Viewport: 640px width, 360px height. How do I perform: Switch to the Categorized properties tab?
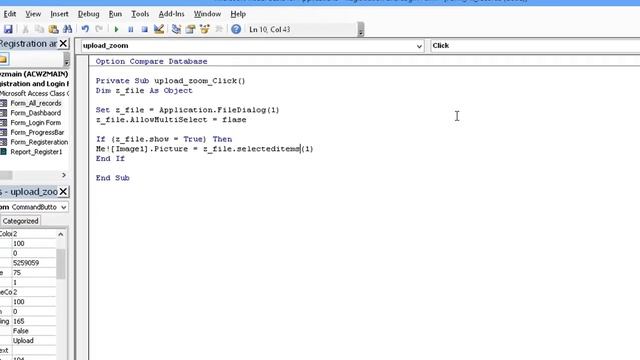pos(20,221)
